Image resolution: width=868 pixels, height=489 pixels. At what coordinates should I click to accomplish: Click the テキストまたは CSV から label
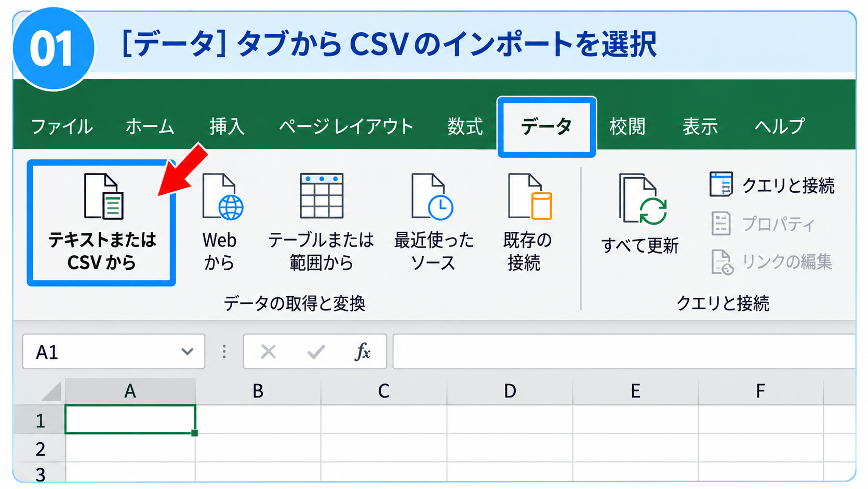pos(102,251)
